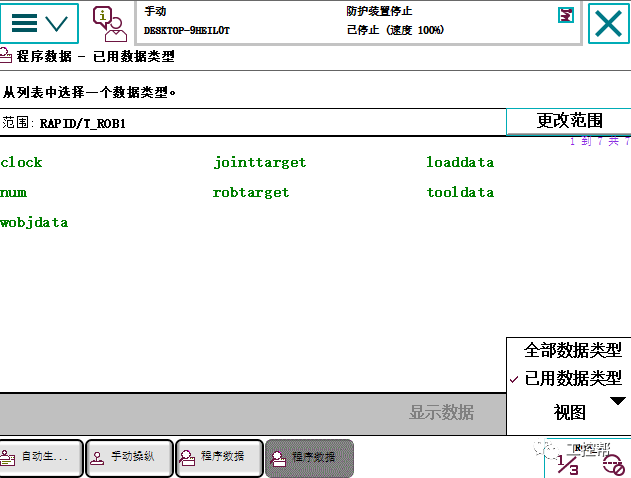Pick tooldata in the list

coord(460,192)
